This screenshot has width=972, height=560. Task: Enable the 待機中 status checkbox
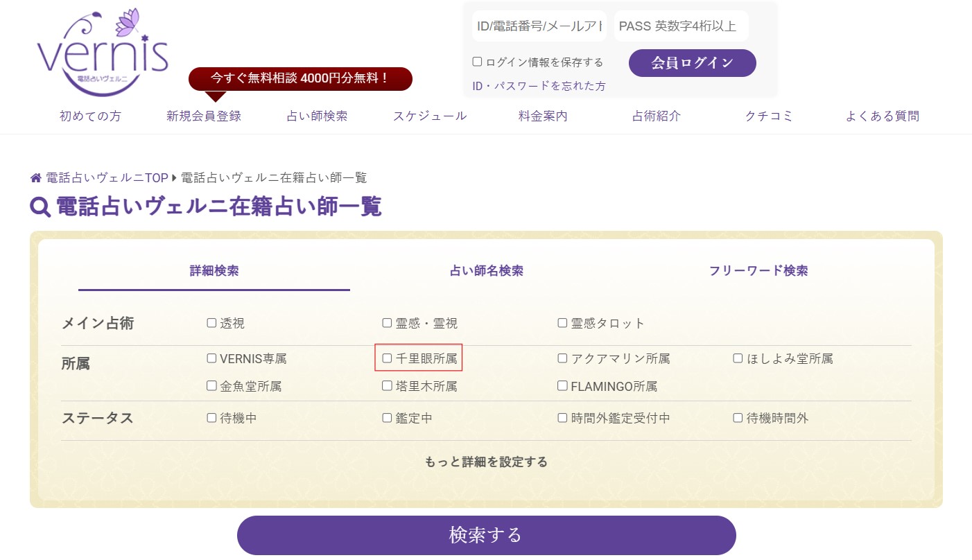[x=211, y=417]
